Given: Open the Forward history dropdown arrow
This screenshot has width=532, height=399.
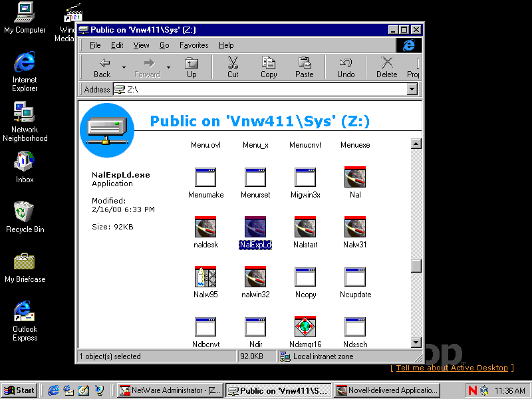Looking at the screenshot, I should coord(168,68).
